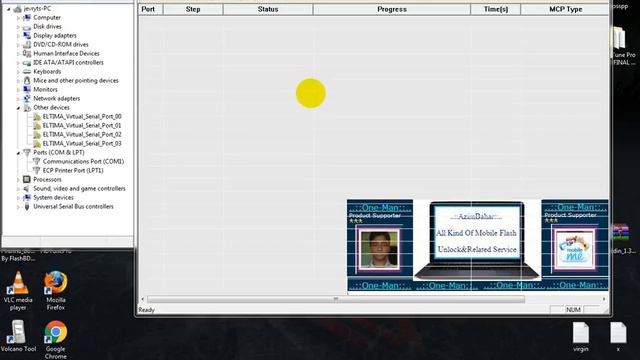Select the Keyboards category icon
The height and width of the screenshot is (360, 640).
pyautogui.click(x=27, y=71)
